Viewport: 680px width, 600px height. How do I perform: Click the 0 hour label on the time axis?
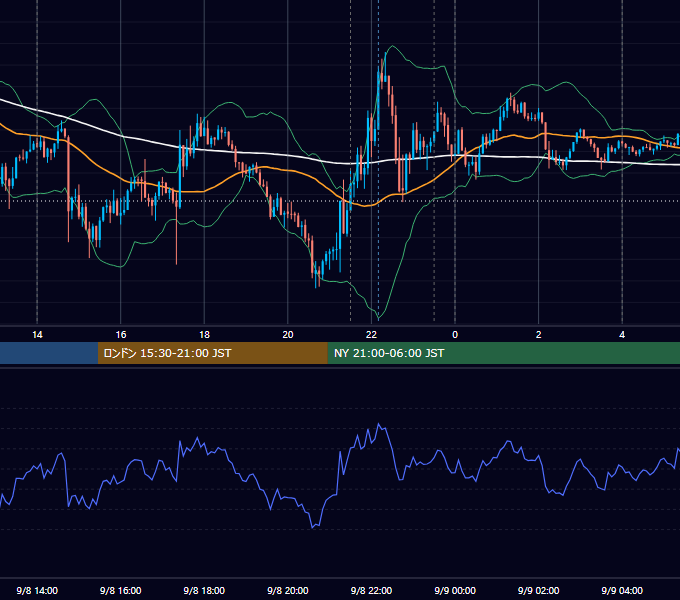[455, 335]
